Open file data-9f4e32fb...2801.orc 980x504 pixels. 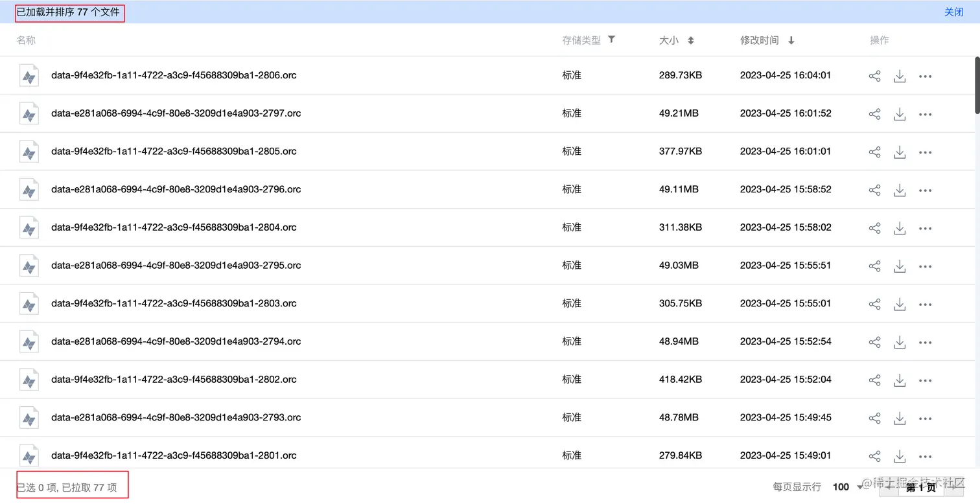click(x=174, y=455)
